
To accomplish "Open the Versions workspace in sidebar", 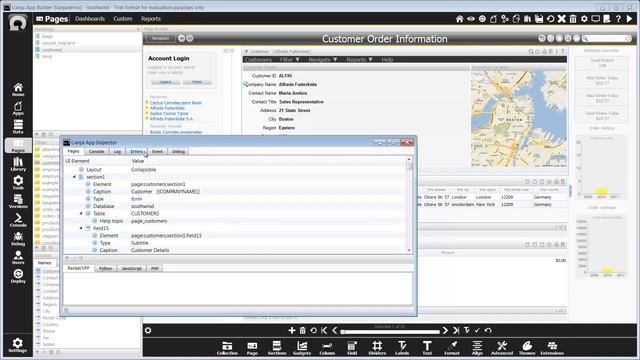I will click(x=18, y=201).
